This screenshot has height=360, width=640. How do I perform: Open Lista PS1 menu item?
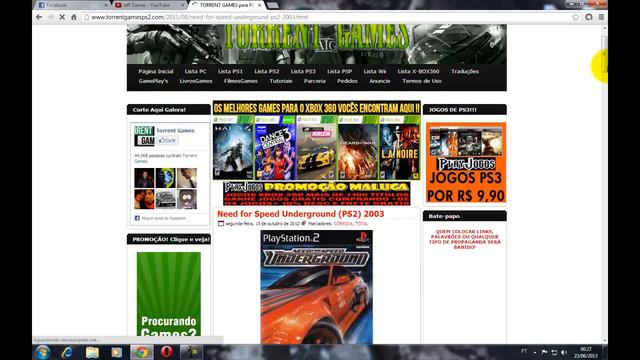click(x=230, y=71)
